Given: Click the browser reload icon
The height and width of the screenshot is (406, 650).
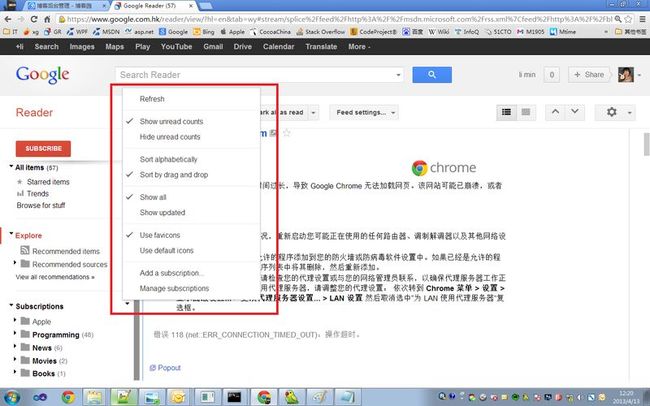Looking at the screenshot, I should [34, 19].
